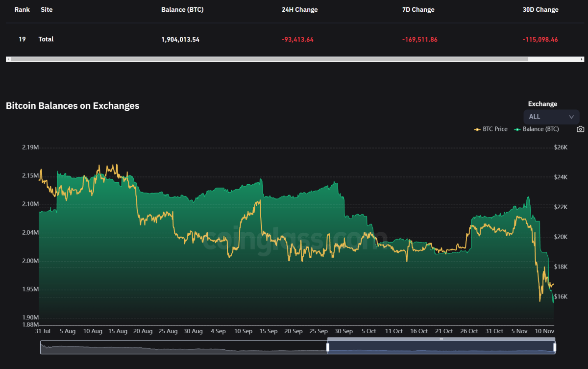Click the $24K price axis label
The image size is (588, 369).
561,177
